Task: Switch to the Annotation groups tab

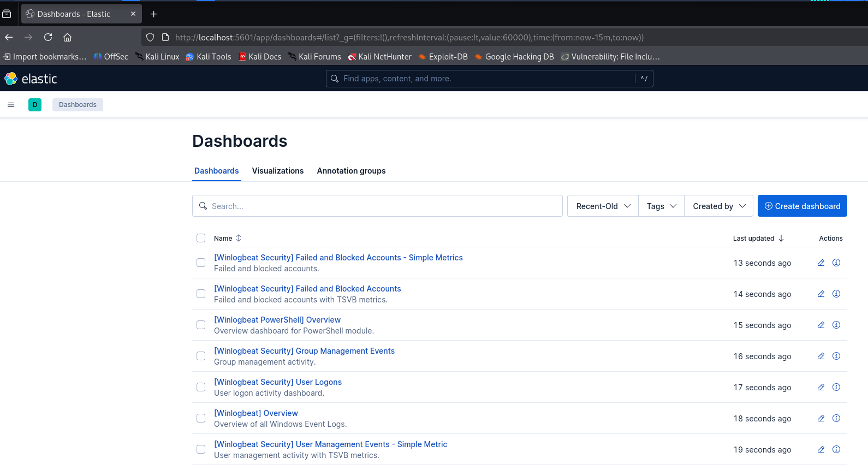Action: (351, 171)
